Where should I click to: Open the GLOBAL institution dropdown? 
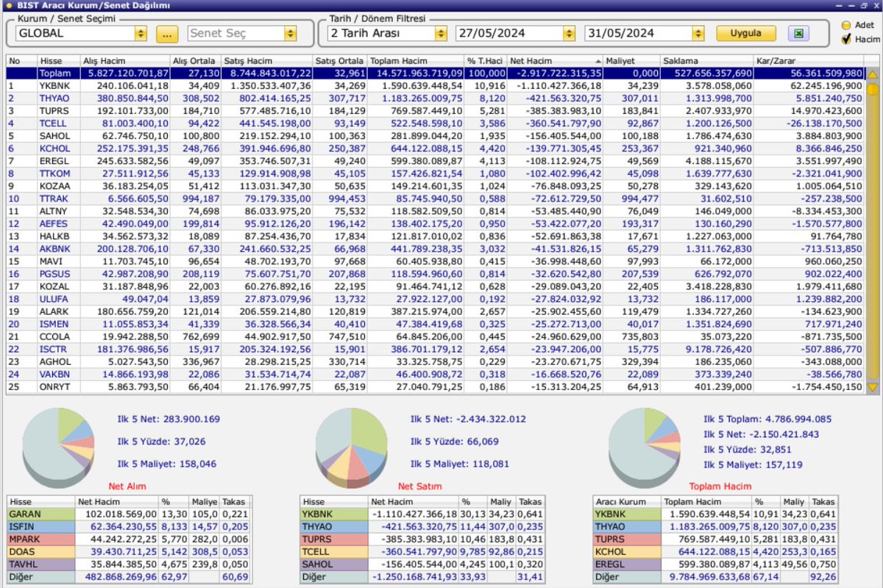tap(141, 34)
